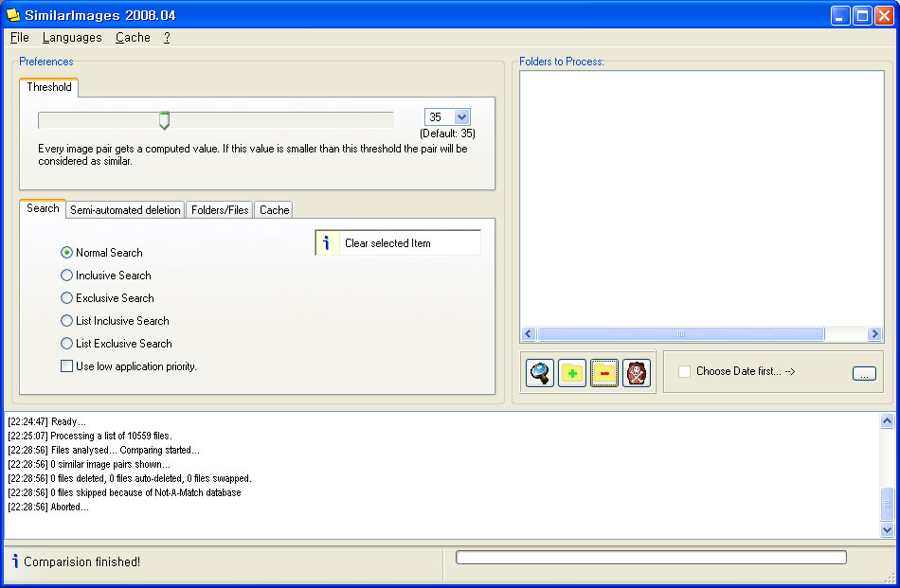
Task: Click the "Comparision finished!" status text
Action: coord(81,561)
